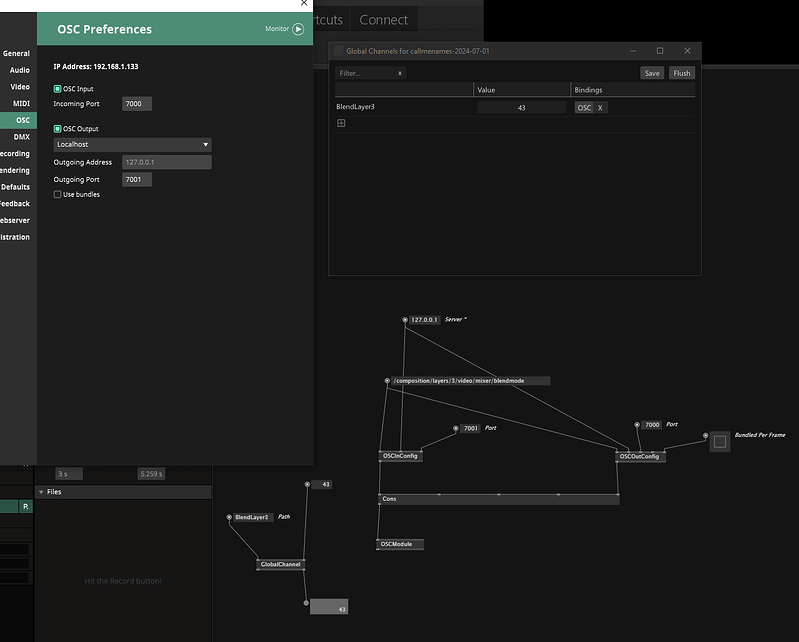The image size is (799, 642).
Task: Open Defaults preferences section
Action: pyautogui.click(x=15, y=187)
